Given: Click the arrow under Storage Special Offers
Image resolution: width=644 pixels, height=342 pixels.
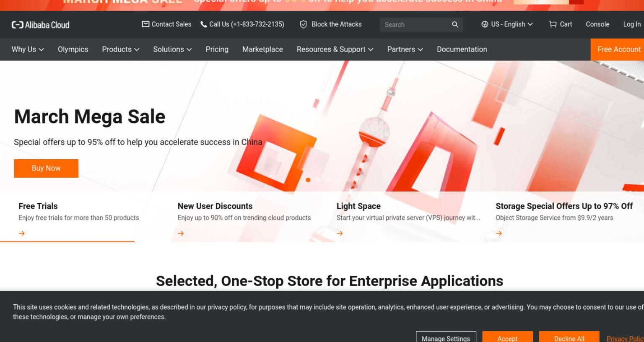Looking at the screenshot, I should point(499,233).
